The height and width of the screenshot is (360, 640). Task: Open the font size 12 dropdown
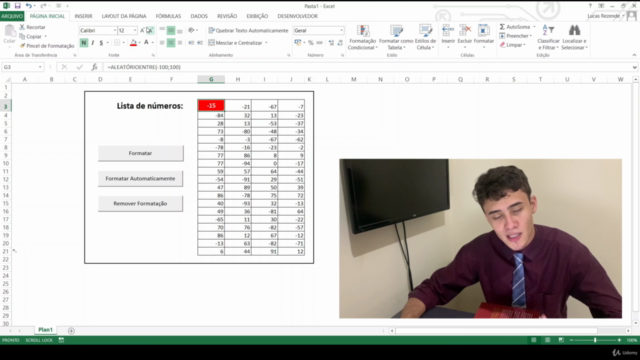click(135, 31)
